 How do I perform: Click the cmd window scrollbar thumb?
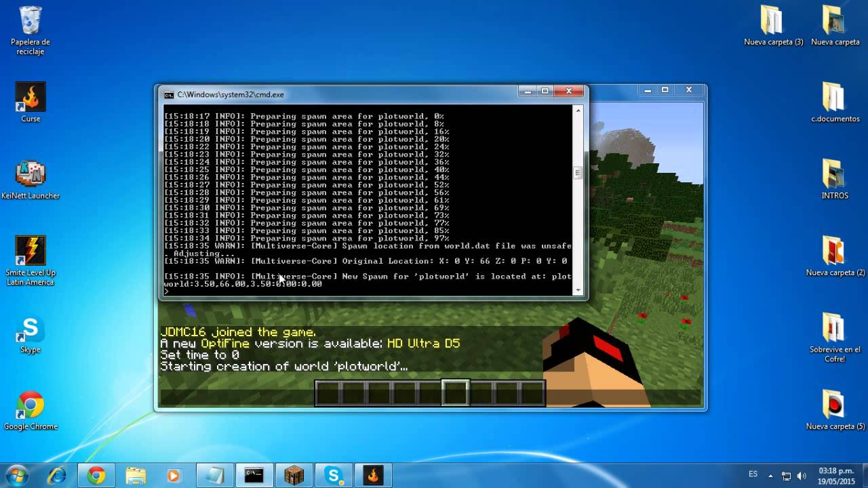(x=578, y=173)
